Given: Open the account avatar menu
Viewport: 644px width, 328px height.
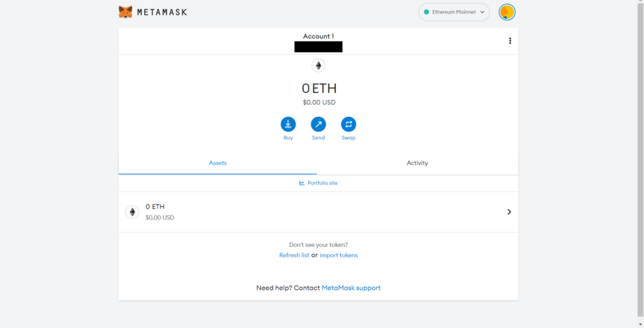Looking at the screenshot, I should (507, 12).
